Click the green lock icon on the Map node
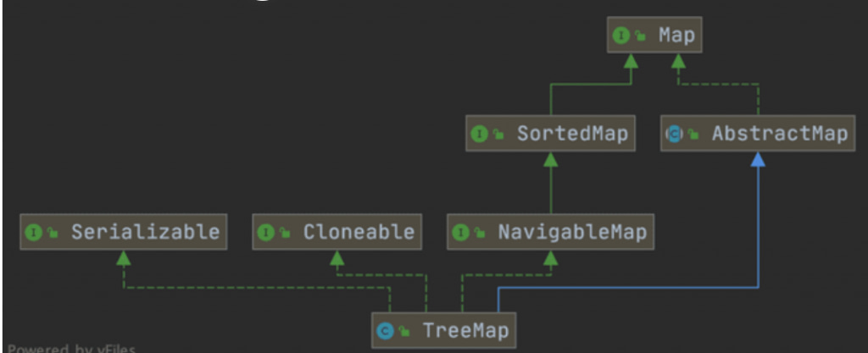Viewport: 868px width, 353px height. pyautogui.click(x=637, y=36)
